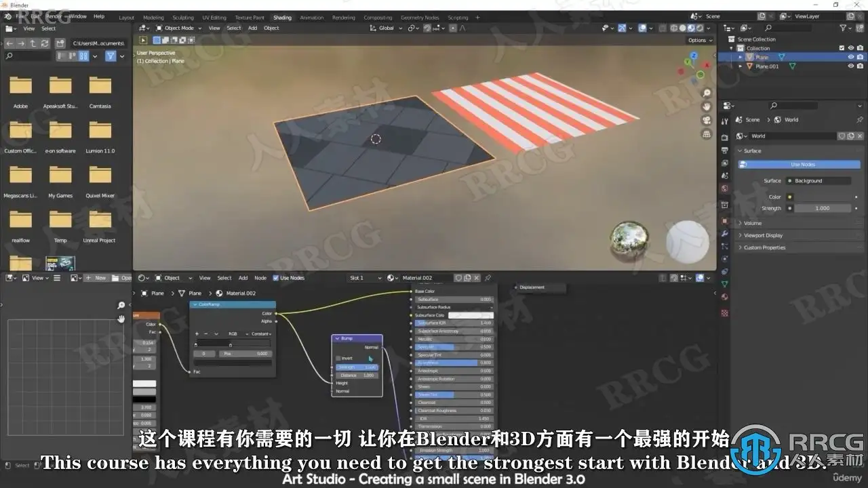Viewport: 868px width, 488px height.
Task: Toggle viewport overlays display
Action: coord(643,28)
